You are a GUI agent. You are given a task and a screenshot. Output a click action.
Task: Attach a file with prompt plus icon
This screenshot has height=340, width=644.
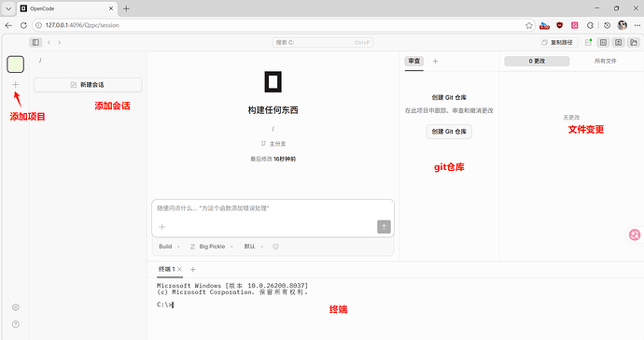(162, 227)
